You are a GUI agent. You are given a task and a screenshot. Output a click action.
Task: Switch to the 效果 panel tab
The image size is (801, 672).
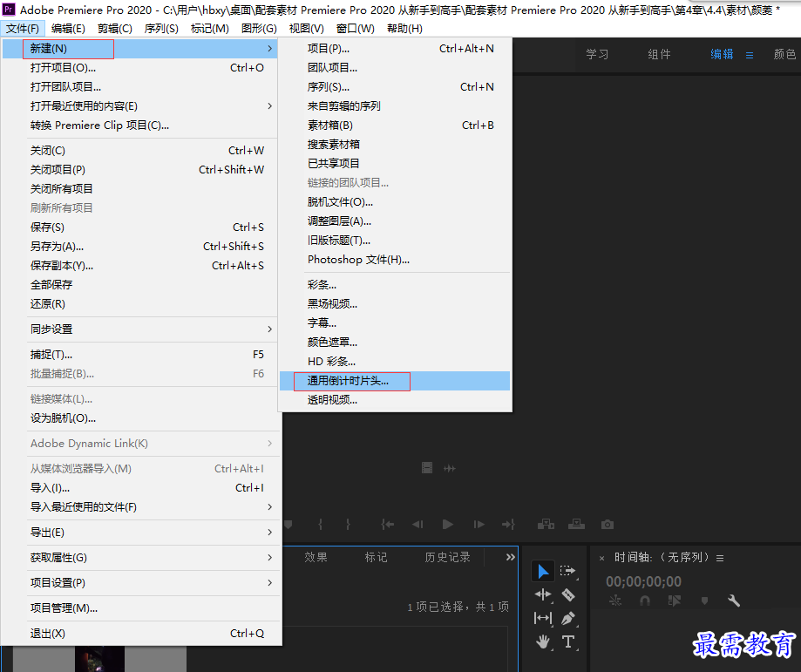click(316, 557)
